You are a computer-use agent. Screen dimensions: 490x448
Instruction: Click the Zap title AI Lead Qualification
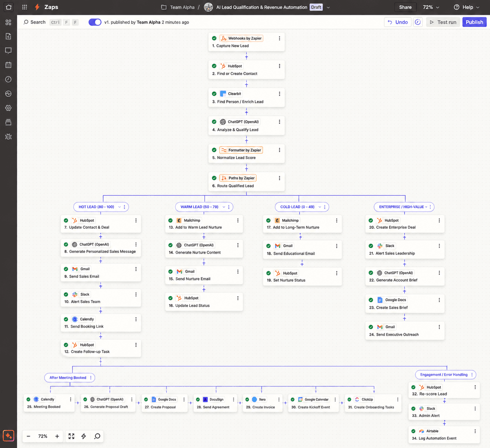coord(262,7)
